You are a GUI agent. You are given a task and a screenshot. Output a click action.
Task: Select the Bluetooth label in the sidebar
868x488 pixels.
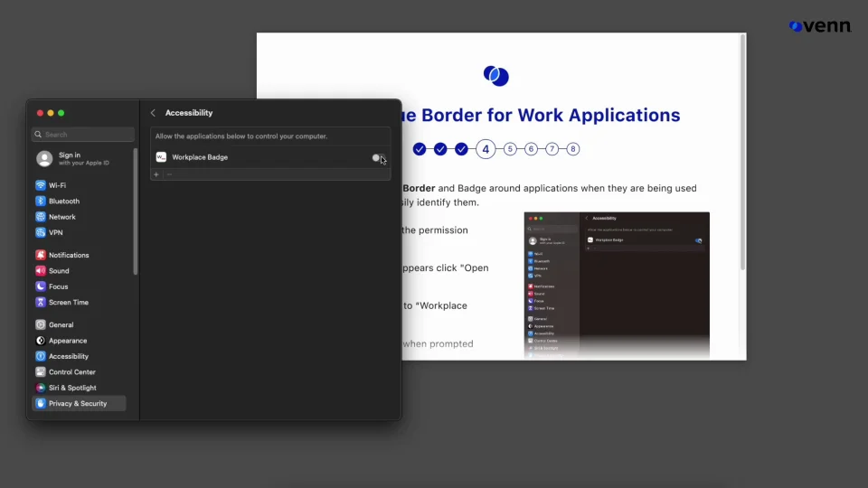point(64,201)
